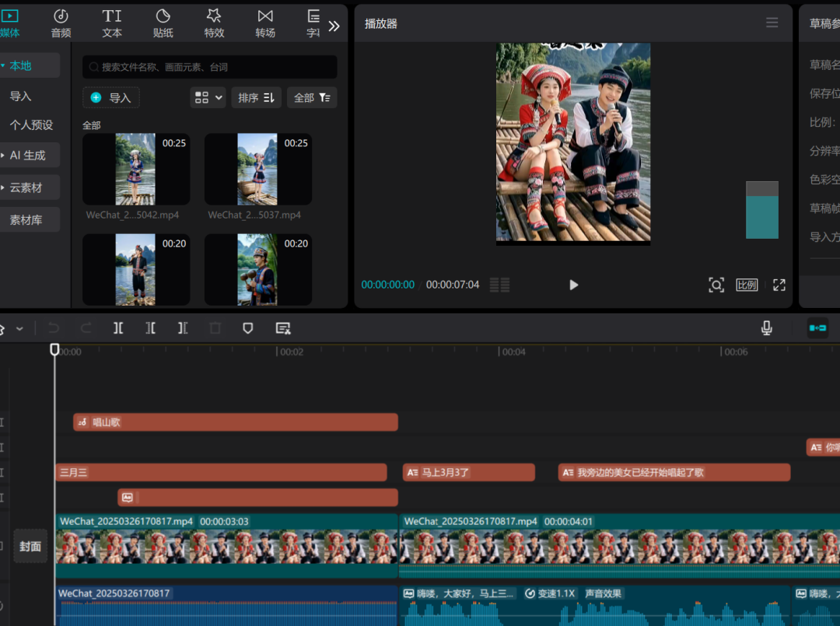Select the 马上3月3了 text clip

(469, 472)
